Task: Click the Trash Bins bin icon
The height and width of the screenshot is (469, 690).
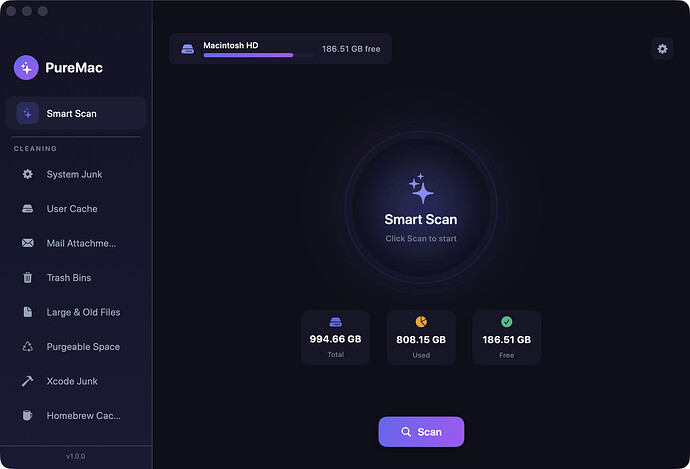Action: [x=27, y=278]
